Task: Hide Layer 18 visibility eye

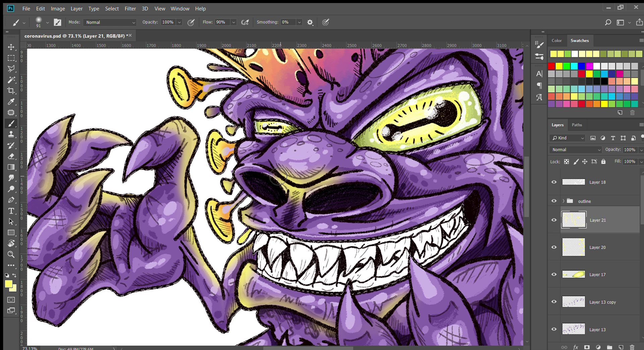Action: pyautogui.click(x=554, y=182)
